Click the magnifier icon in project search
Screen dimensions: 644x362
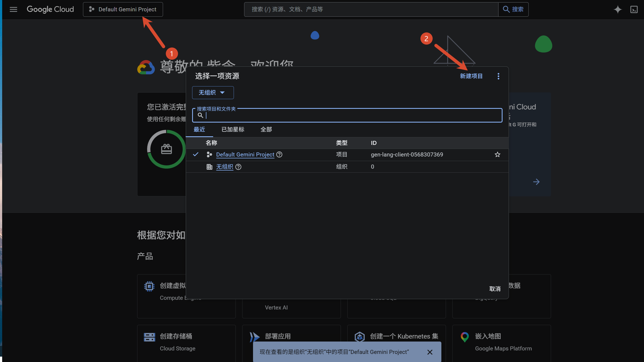coord(200,116)
